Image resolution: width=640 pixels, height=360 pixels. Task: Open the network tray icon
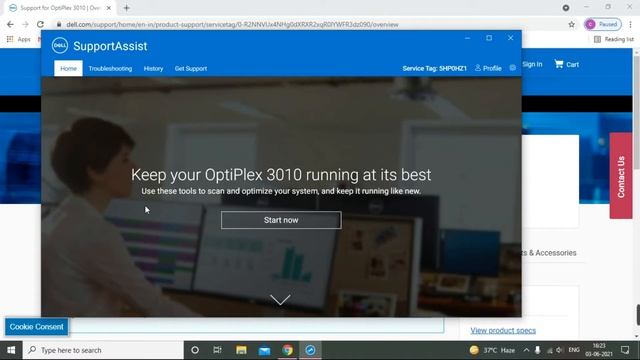[x=549, y=350]
